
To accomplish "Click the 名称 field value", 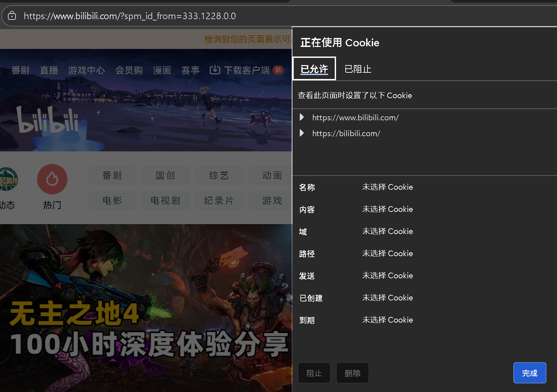I will (388, 187).
